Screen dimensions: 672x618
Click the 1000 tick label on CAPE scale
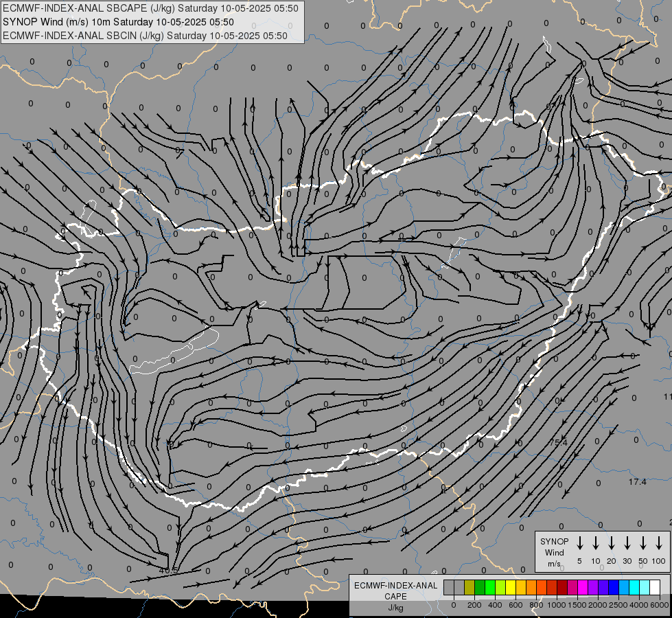pyautogui.click(x=556, y=605)
